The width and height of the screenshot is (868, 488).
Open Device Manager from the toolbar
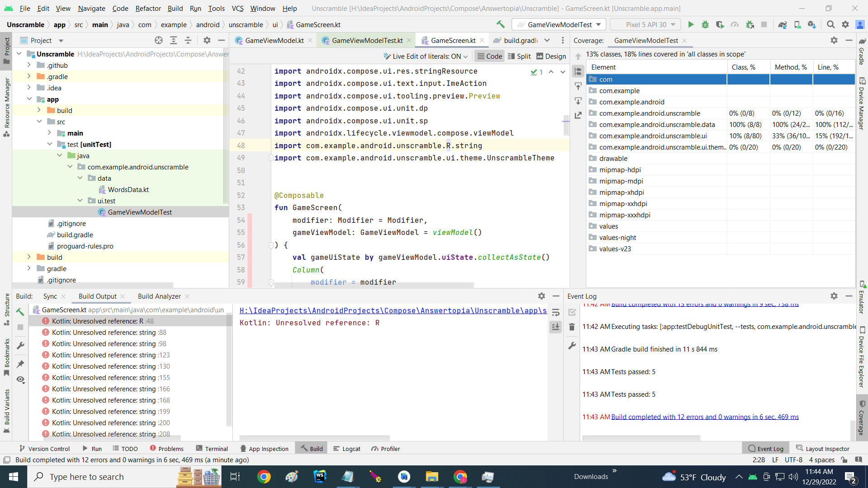point(798,24)
